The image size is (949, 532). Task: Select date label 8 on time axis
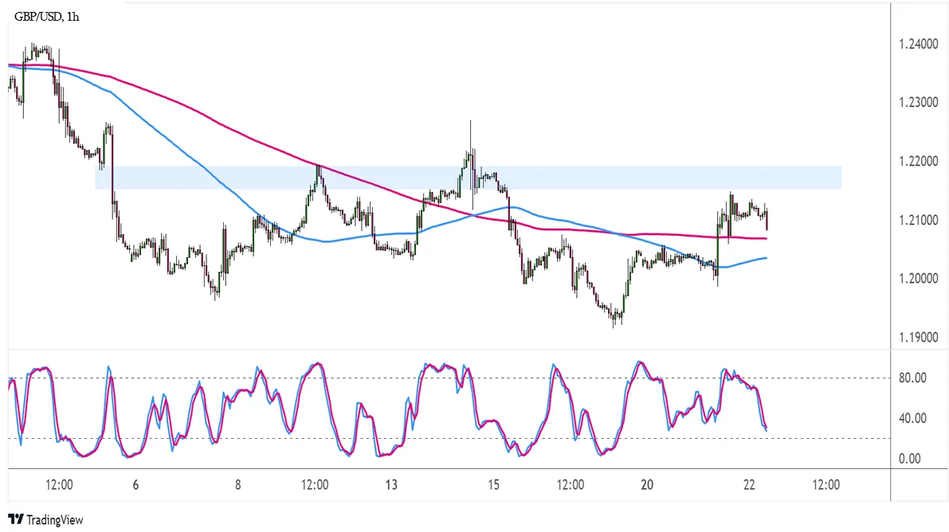(x=238, y=485)
